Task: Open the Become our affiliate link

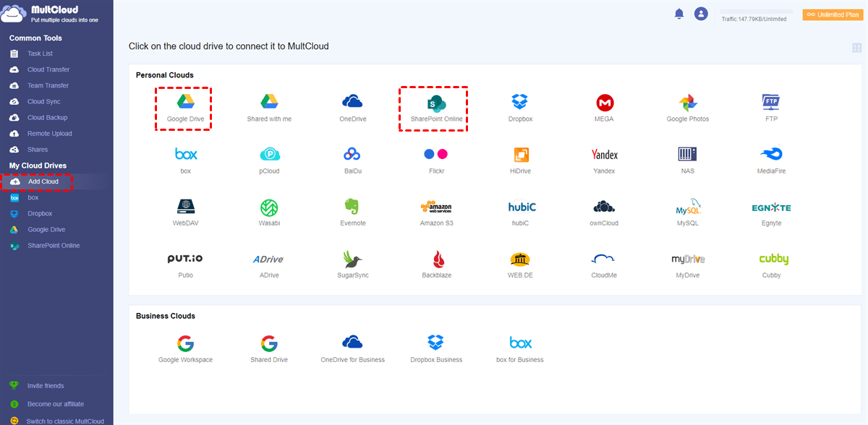Action: tap(56, 404)
